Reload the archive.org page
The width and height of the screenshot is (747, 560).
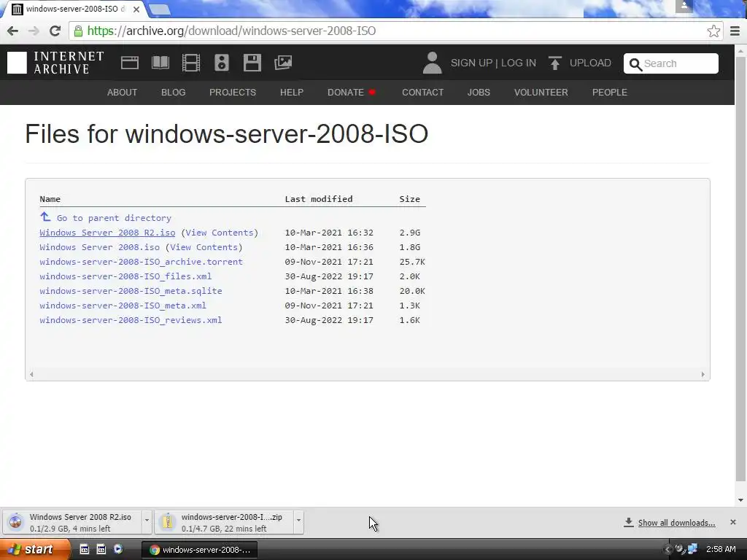55,31
